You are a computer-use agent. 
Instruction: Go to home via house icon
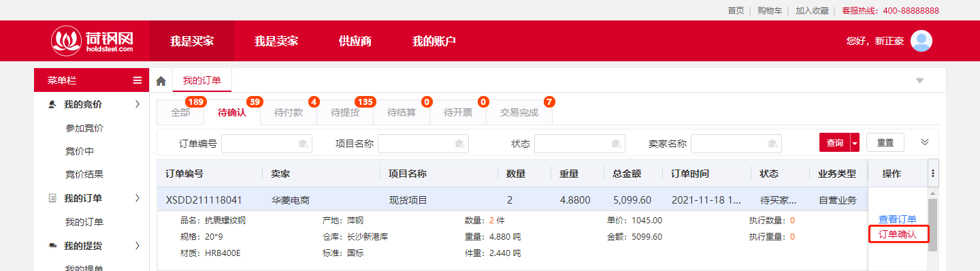[x=161, y=81]
